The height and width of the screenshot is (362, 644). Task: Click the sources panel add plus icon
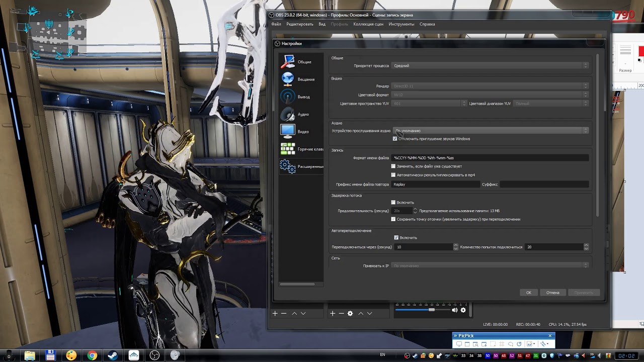[x=333, y=313]
